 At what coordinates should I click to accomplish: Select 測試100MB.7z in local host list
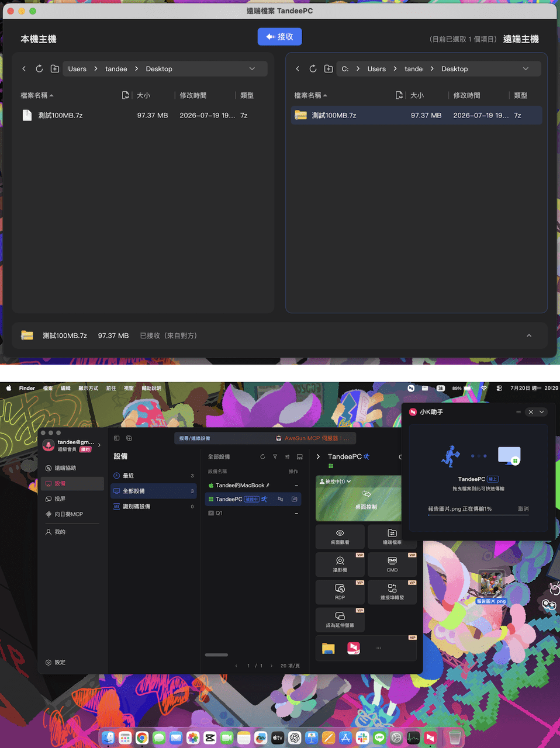tap(143, 115)
